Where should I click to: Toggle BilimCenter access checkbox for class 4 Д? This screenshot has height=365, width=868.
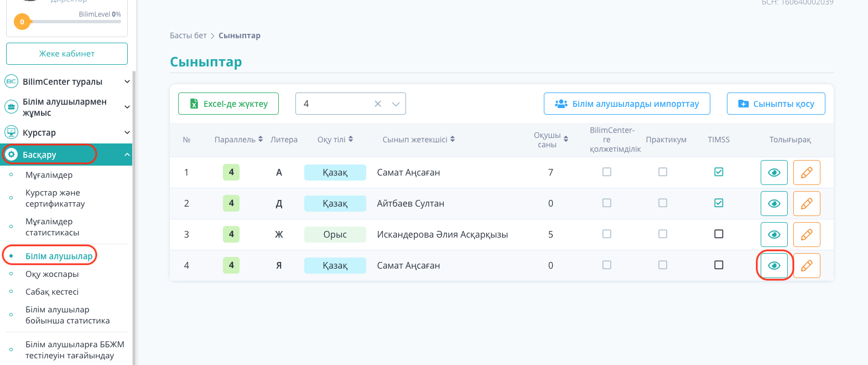pyautogui.click(x=607, y=203)
